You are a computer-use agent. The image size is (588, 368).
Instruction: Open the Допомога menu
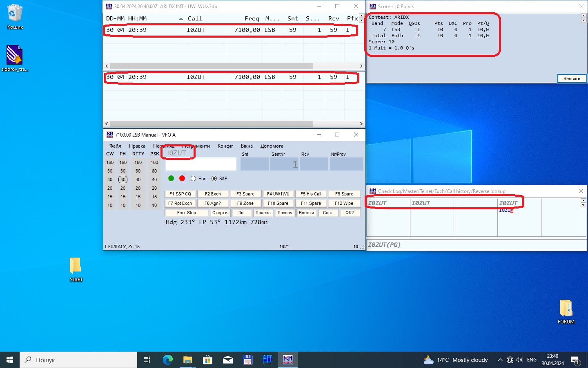click(x=272, y=146)
